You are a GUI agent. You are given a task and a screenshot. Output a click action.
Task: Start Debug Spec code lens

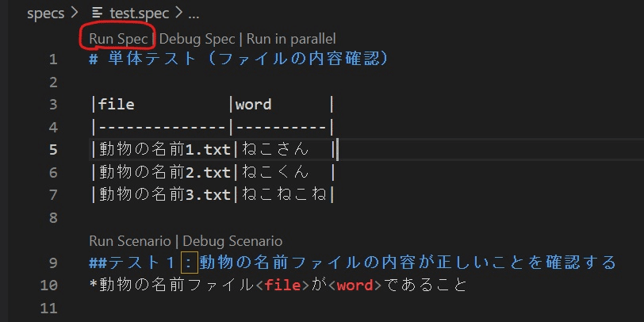[x=197, y=39]
